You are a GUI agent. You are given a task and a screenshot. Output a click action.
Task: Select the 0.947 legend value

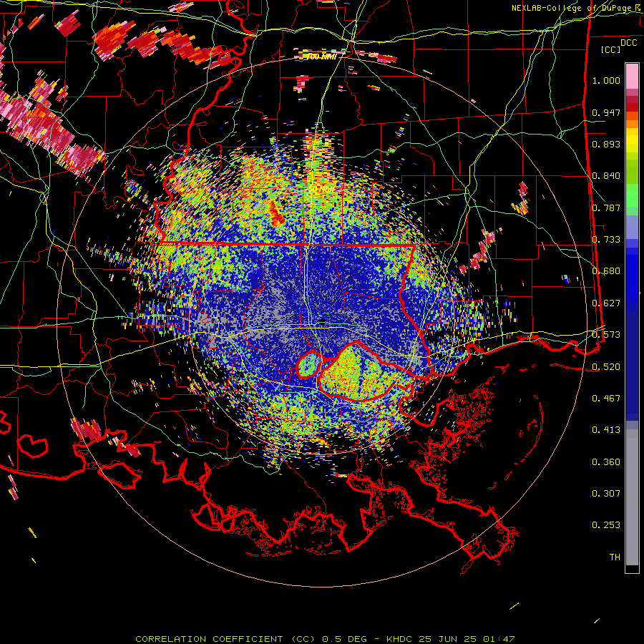[x=606, y=112]
